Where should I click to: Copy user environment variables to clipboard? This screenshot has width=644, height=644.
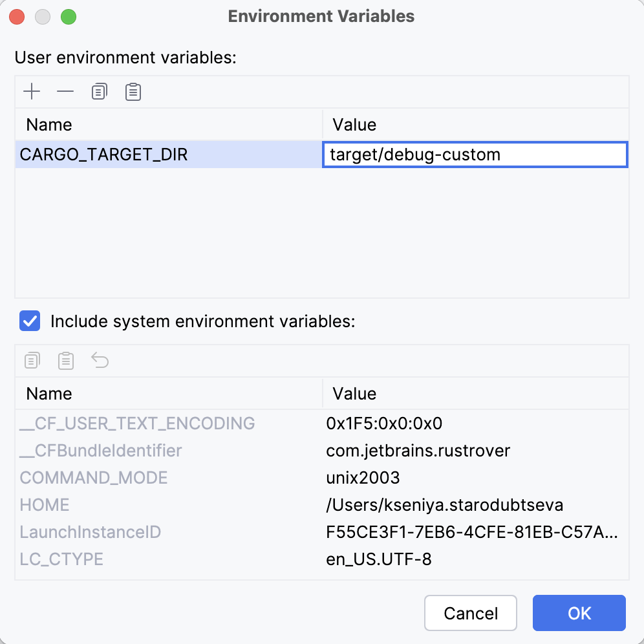coord(98,91)
